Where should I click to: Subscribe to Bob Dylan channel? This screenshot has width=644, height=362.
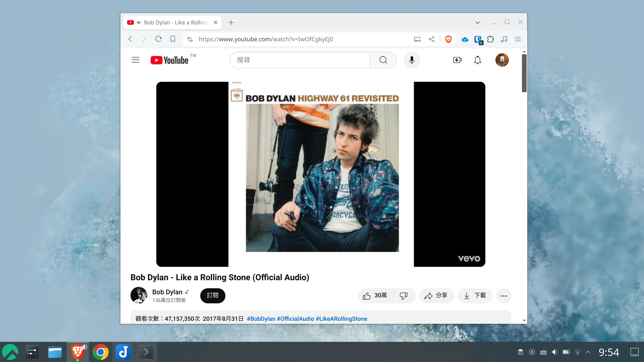[x=213, y=296]
